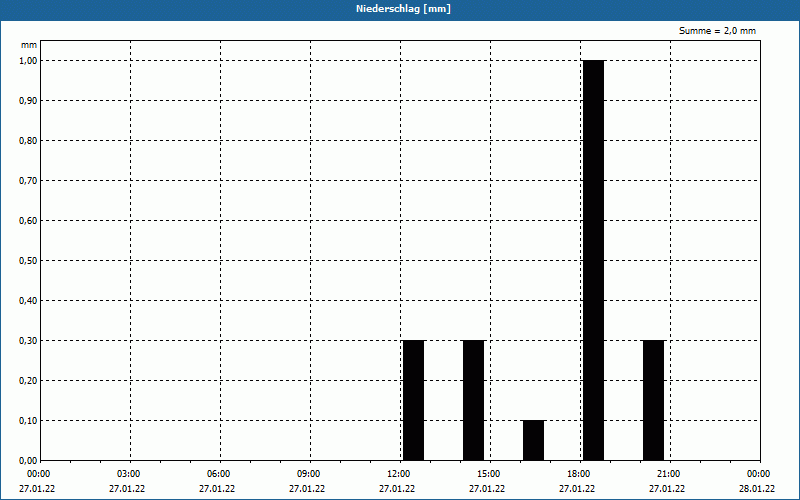Click the 0,90 y-axis value
This screenshot has height=500, width=800.
(28, 101)
